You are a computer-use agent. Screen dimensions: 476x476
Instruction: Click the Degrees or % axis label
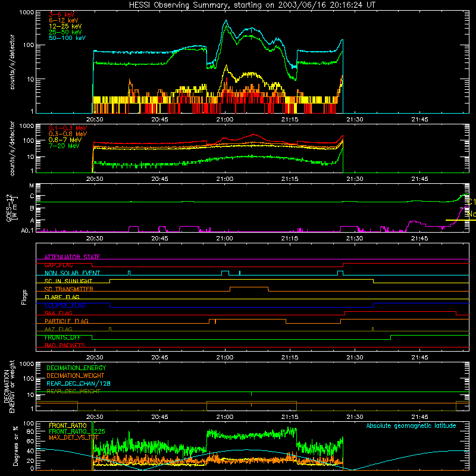pos(15,446)
